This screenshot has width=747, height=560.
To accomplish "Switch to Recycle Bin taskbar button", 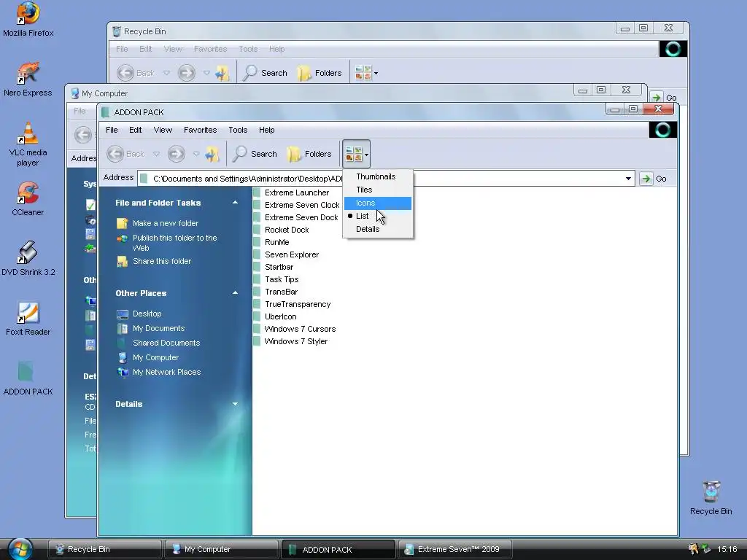I will (x=105, y=549).
